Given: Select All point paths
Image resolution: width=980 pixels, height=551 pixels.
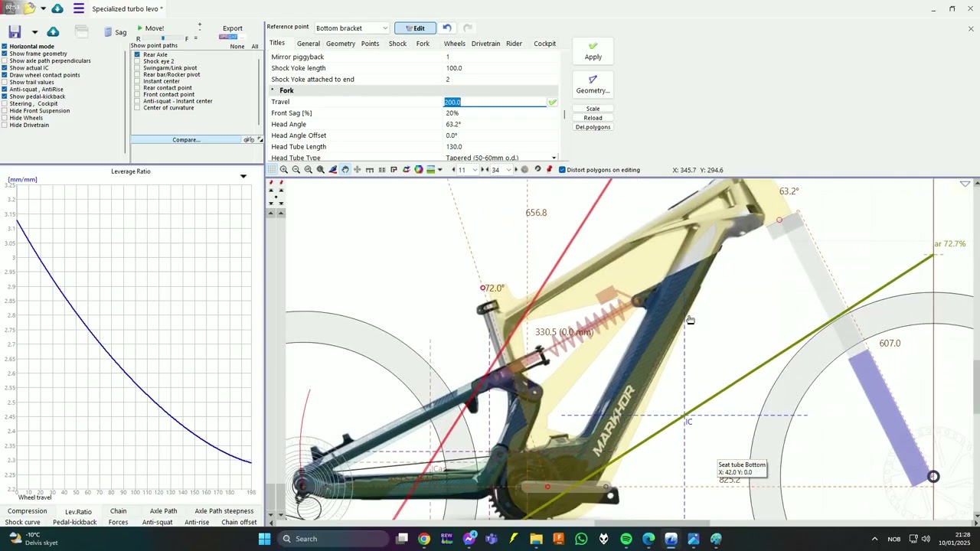Looking at the screenshot, I should [255, 47].
